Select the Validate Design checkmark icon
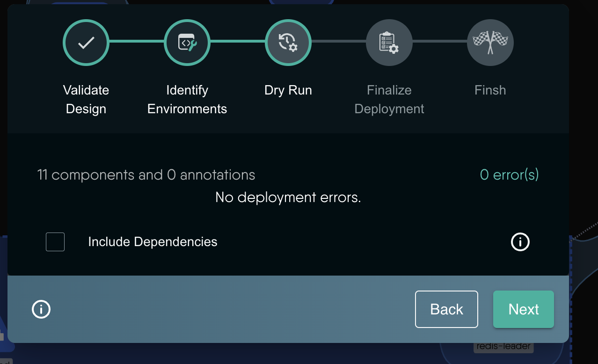 click(x=86, y=42)
